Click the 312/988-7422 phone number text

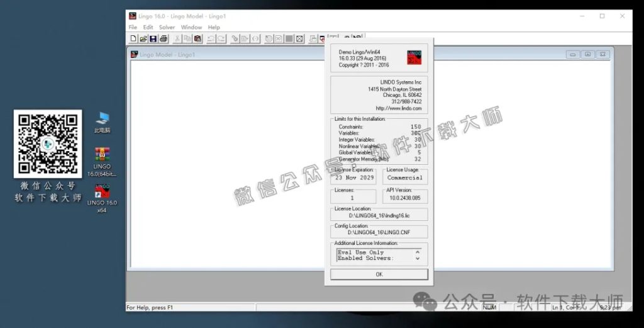tap(406, 101)
